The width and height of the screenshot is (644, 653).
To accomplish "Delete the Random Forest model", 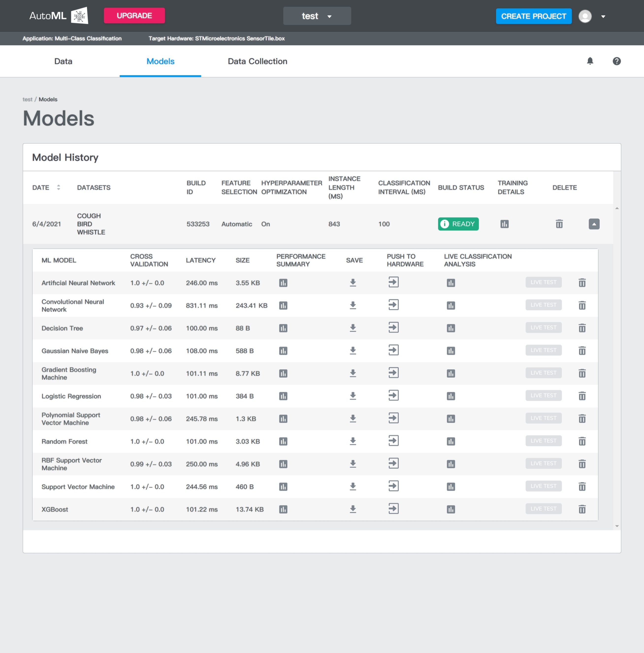I will 582,441.
